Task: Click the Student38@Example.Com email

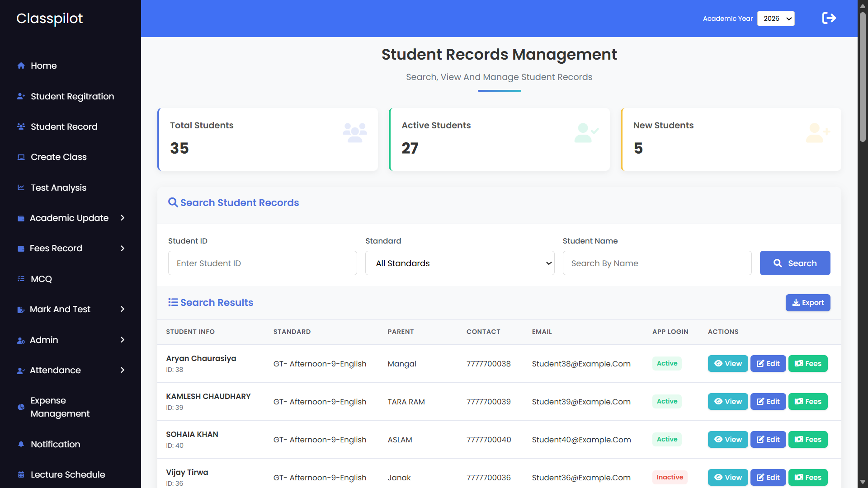Action: tap(581, 364)
